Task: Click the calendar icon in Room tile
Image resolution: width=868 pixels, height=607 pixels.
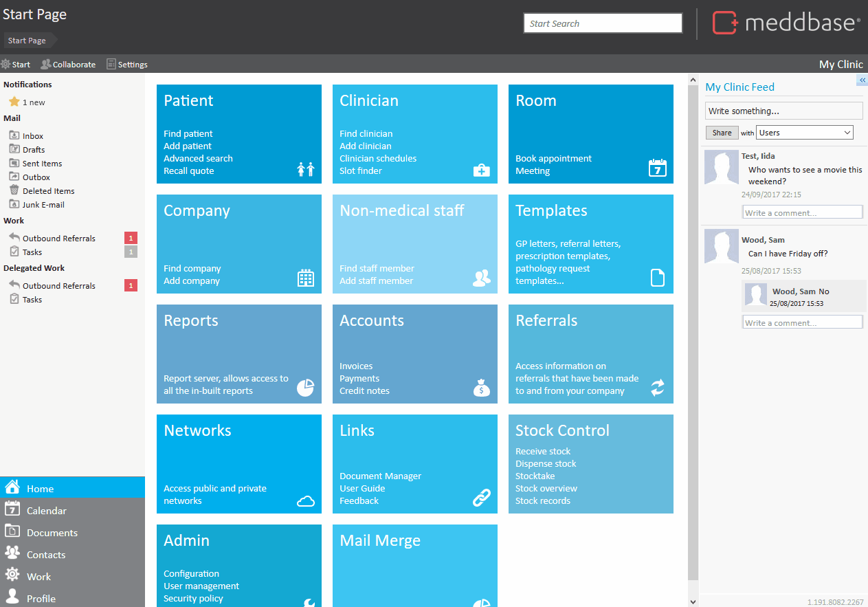Action: [x=658, y=168]
